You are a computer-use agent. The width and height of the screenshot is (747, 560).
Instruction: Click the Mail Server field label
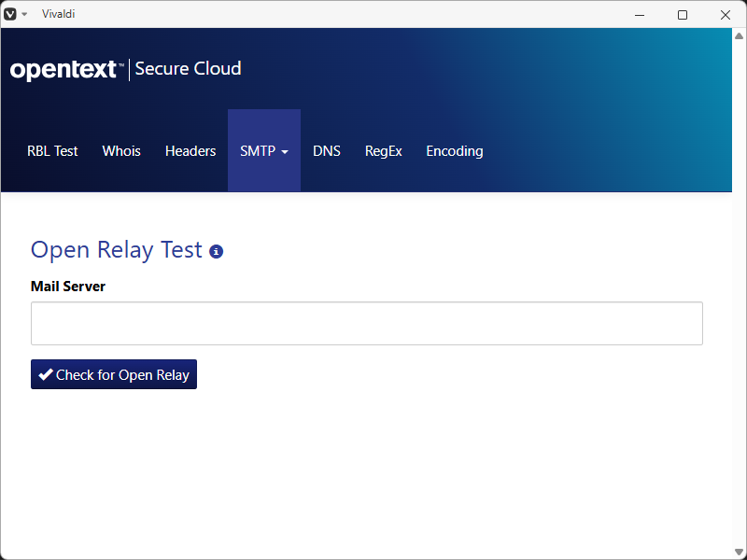[x=68, y=287]
